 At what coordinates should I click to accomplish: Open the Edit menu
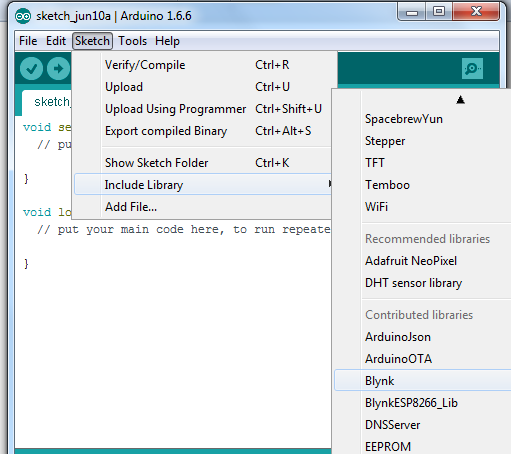click(x=56, y=41)
